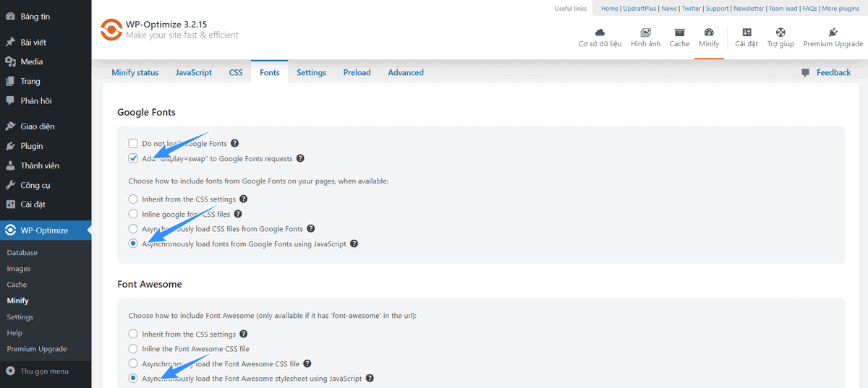Switch to the Settings tab
Image resolution: width=868 pixels, height=388 pixels.
pyautogui.click(x=312, y=72)
